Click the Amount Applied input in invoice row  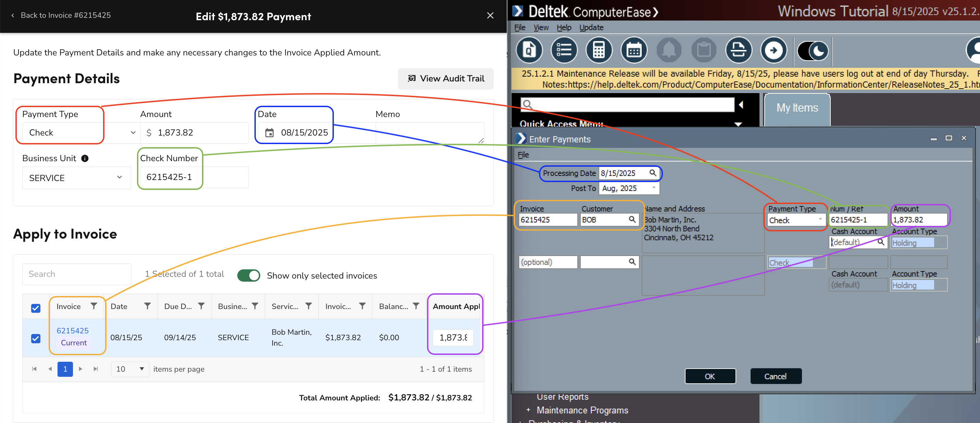[453, 337]
